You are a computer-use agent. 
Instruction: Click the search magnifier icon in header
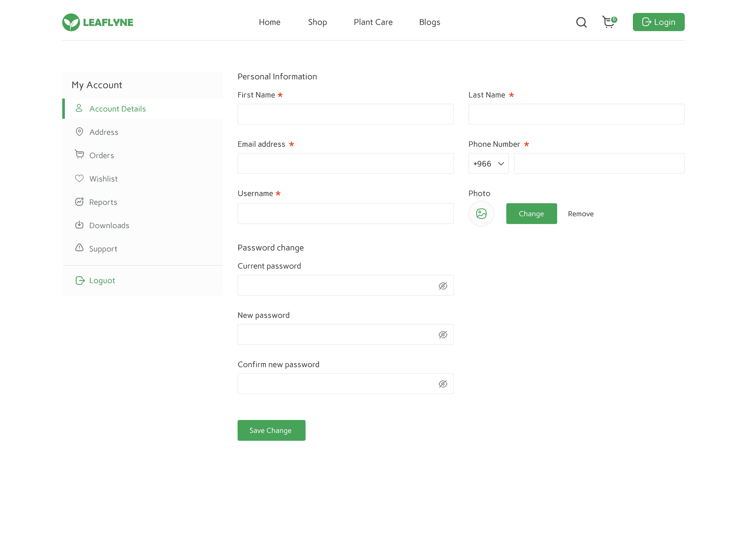(x=581, y=22)
